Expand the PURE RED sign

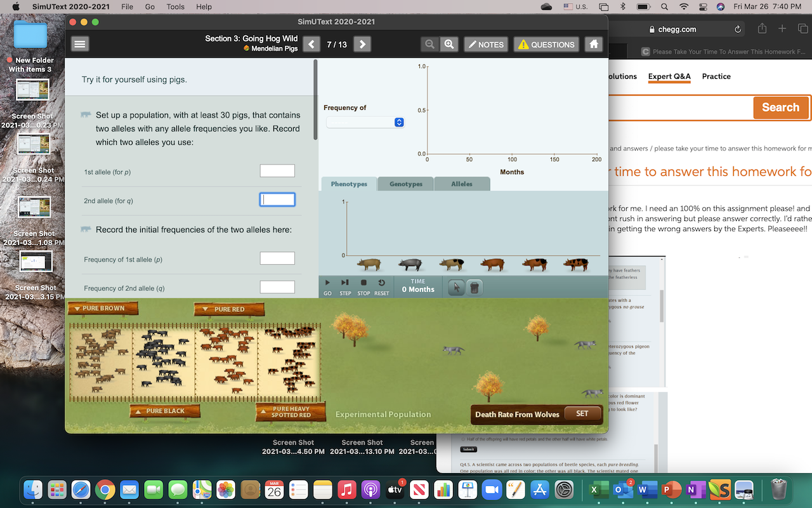point(229,309)
